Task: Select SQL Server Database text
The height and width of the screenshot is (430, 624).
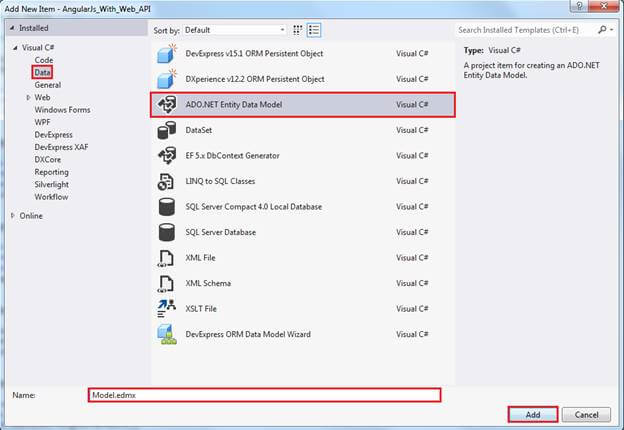Action: click(220, 232)
